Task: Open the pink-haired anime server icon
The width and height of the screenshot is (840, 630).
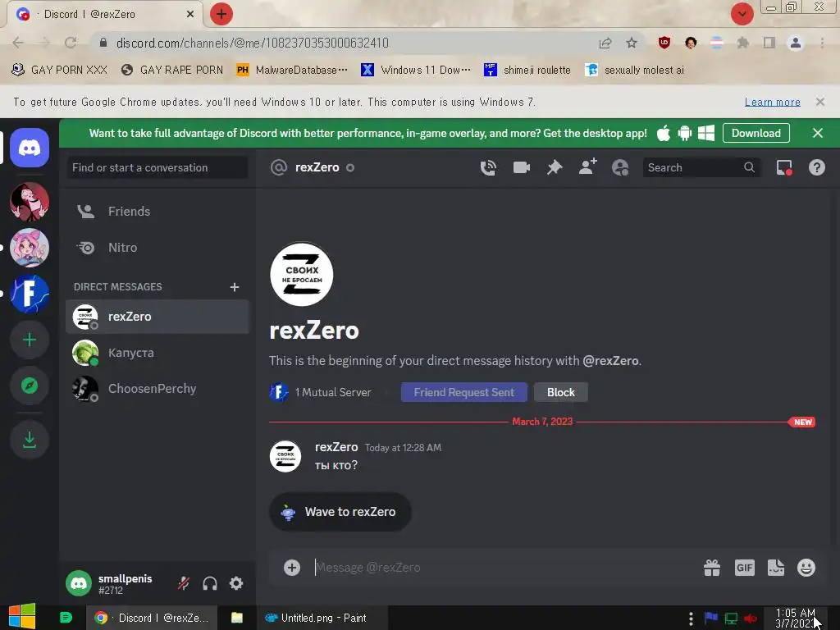Action: click(30, 248)
